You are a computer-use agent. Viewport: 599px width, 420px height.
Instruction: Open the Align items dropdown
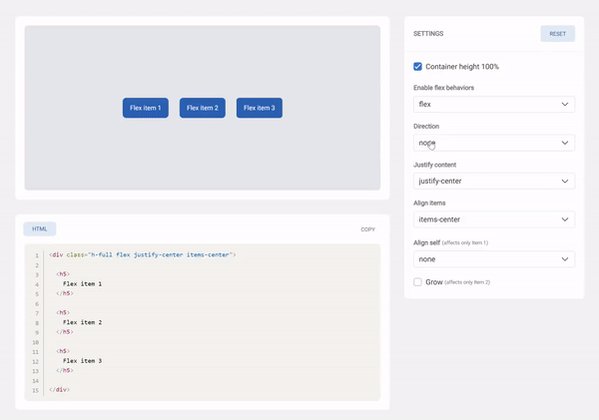pyautogui.click(x=494, y=219)
